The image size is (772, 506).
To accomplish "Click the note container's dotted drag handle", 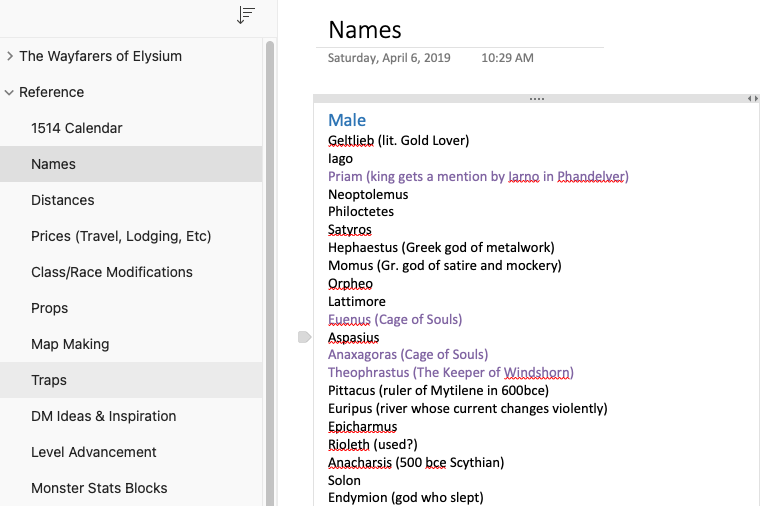I will pyautogui.click(x=537, y=98).
